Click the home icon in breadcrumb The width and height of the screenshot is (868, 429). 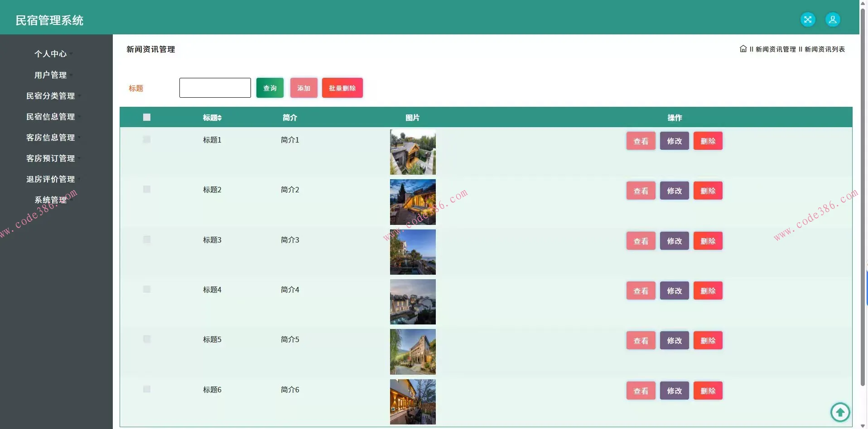coord(743,49)
